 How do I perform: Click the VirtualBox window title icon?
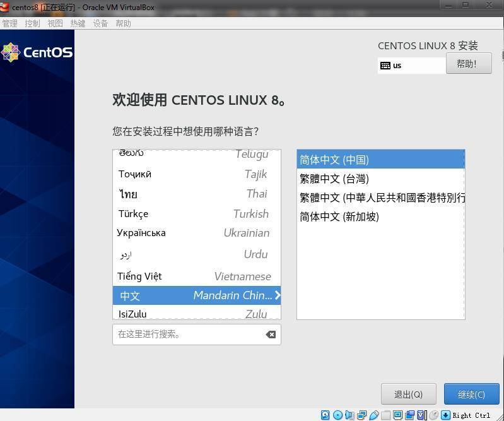4,6
